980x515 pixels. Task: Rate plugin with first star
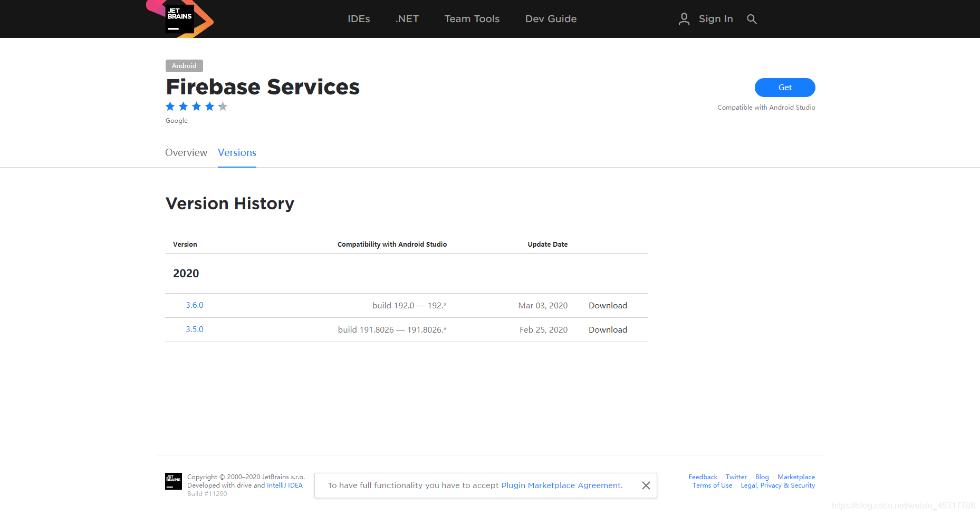pyautogui.click(x=170, y=106)
